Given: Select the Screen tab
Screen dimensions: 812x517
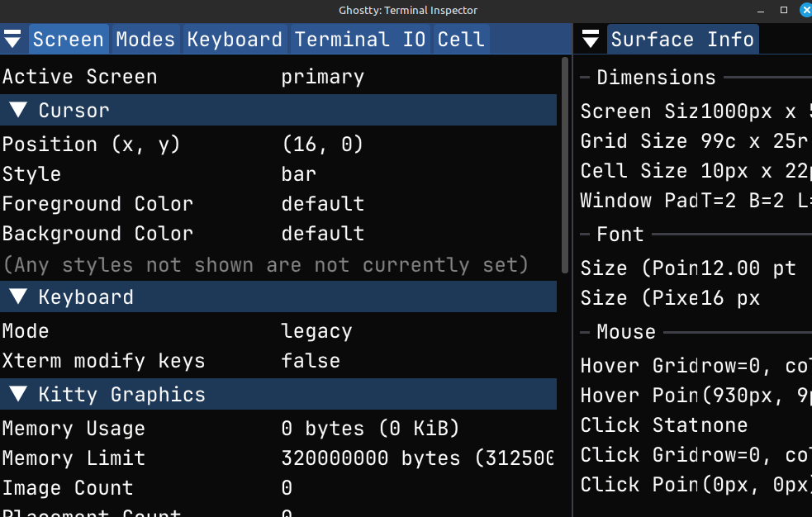Looking at the screenshot, I should pyautogui.click(x=68, y=39).
